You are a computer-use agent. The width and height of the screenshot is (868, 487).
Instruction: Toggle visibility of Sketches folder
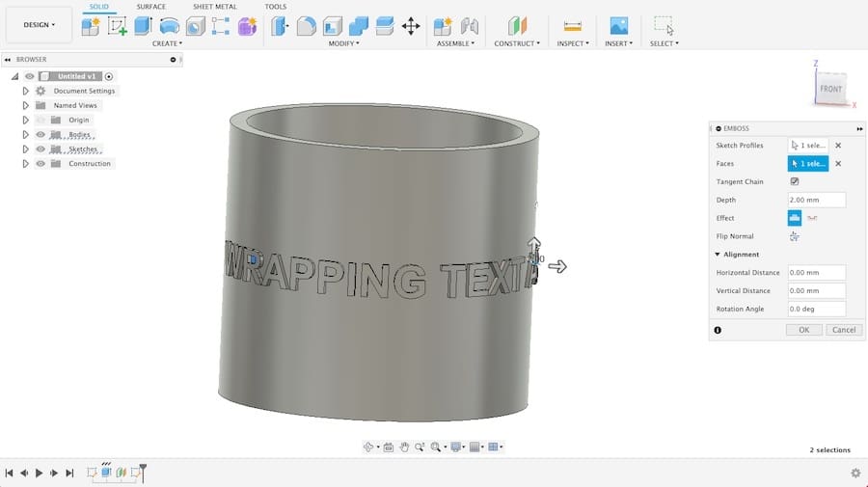[41, 149]
